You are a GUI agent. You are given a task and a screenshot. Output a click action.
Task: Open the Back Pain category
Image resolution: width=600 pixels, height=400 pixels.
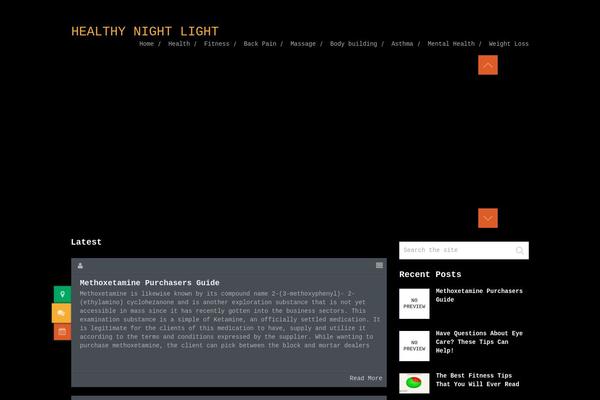point(260,44)
